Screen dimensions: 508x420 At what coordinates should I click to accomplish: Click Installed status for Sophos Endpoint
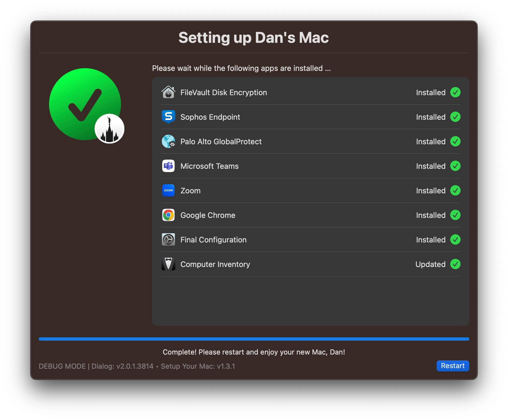point(431,117)
